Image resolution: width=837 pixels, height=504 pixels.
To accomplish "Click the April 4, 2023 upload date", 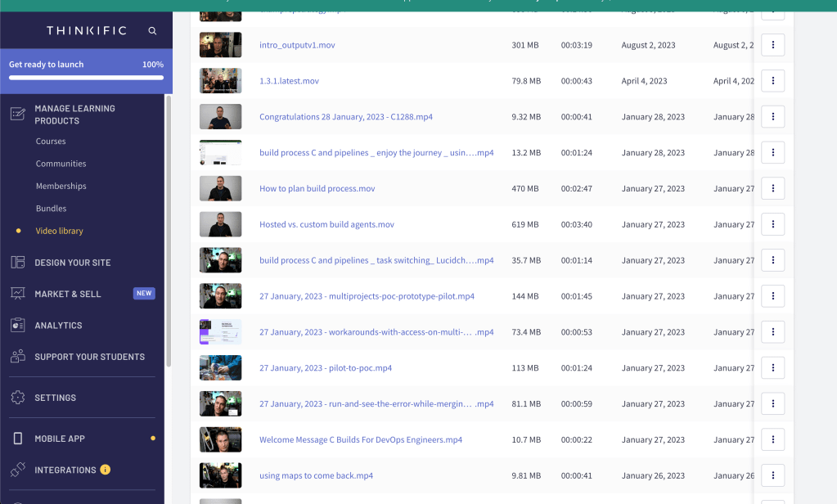I will [644, 81].
